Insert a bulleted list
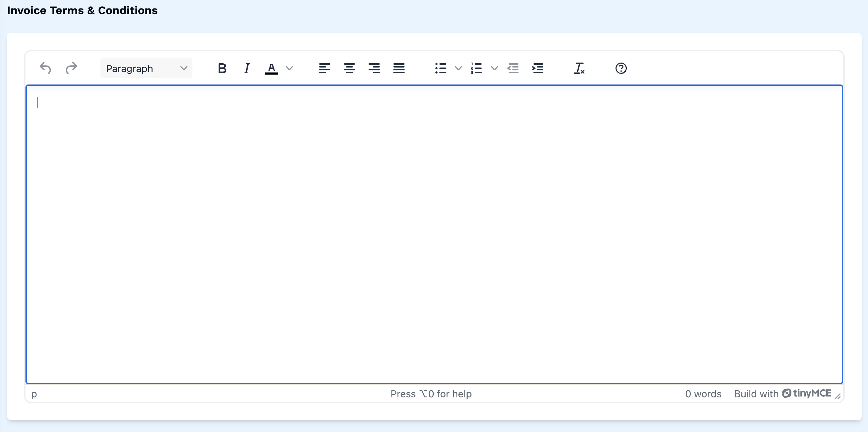This screenshot has height=432, width=868. pyautogui.click(x=441, y=68)
